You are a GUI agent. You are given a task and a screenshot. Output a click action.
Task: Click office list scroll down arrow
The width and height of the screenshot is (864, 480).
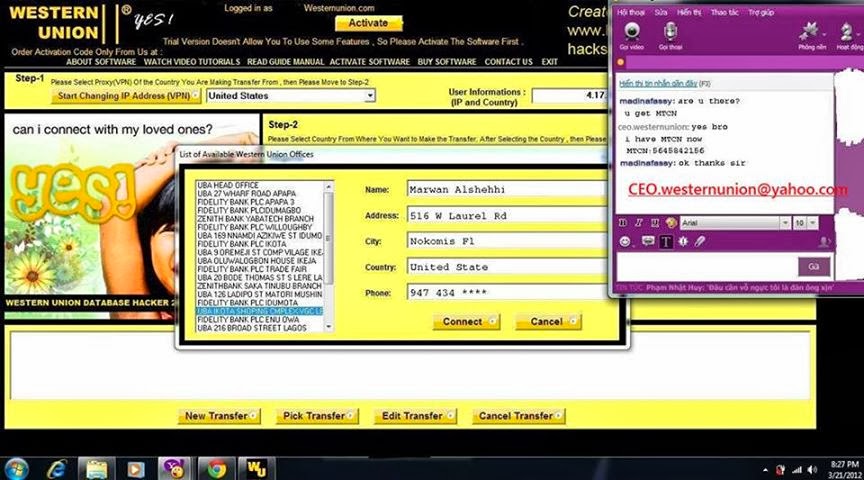[x=329, y=327]
